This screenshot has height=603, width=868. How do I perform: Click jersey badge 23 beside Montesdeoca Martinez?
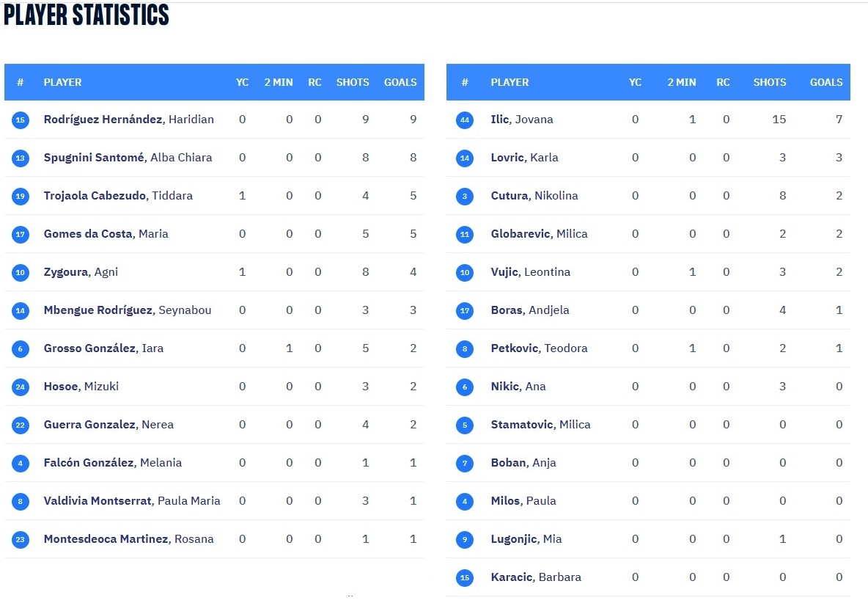click(21, 539)
